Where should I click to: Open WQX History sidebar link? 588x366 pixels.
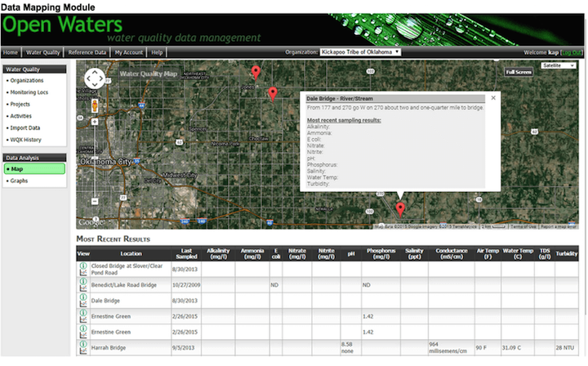(26, 140)
